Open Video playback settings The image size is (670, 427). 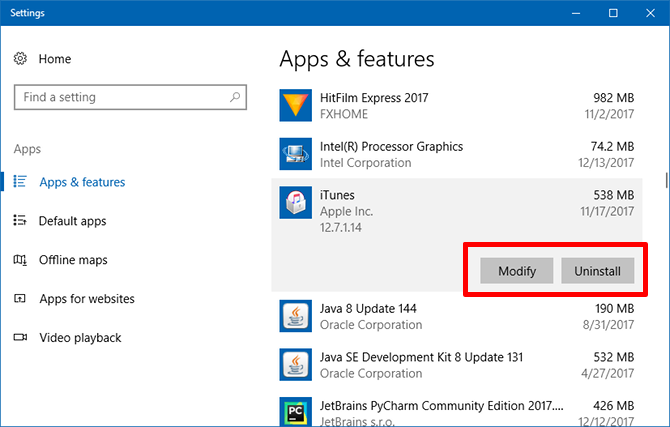point(80,338)
